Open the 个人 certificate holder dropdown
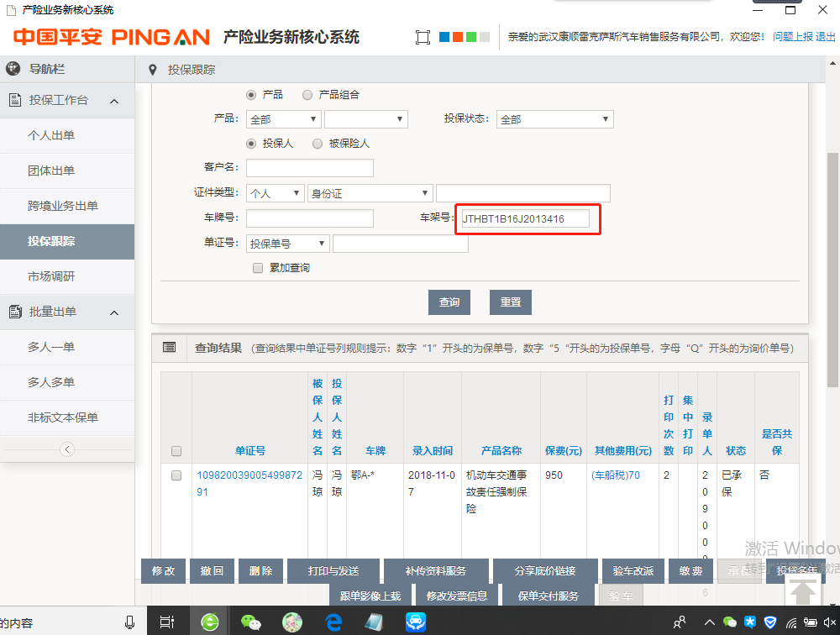Screen dimensions: 840x635 (276, 193)
